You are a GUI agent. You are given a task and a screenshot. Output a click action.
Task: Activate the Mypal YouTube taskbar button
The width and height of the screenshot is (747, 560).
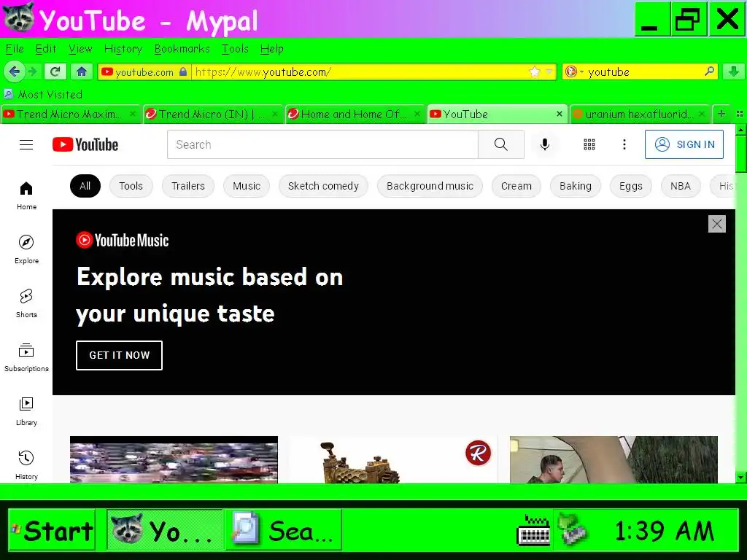(164, 530)
